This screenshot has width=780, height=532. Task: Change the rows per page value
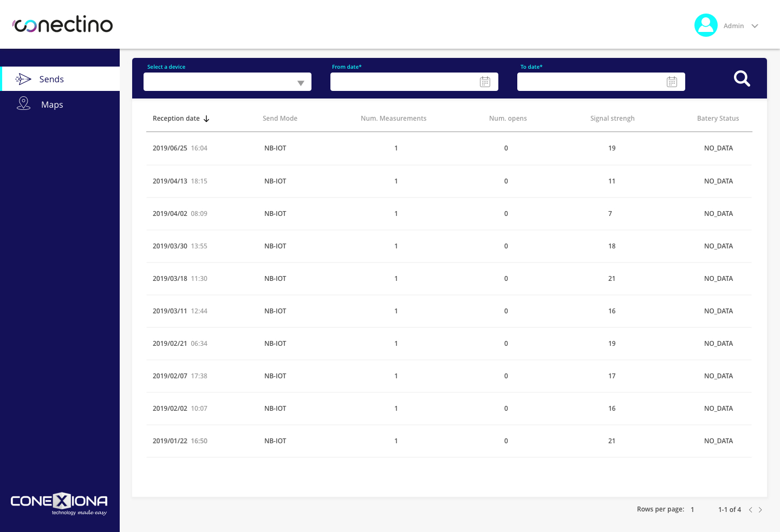tap(692, 510)
